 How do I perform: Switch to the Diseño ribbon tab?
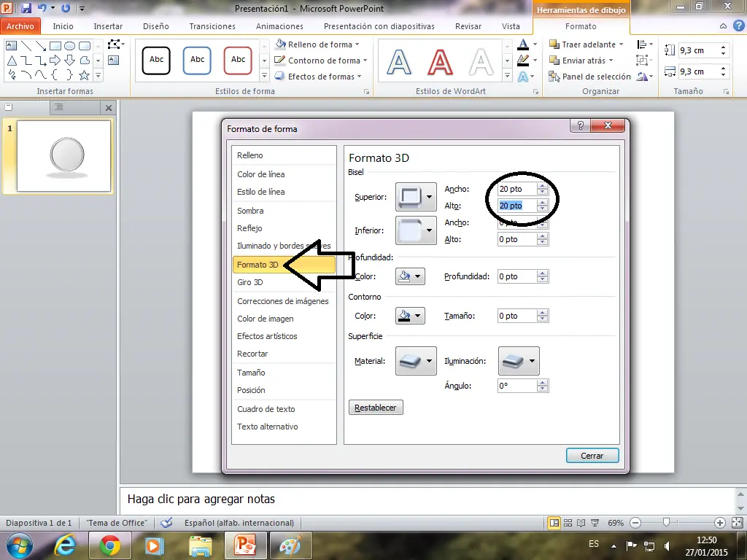coord(156,26)
